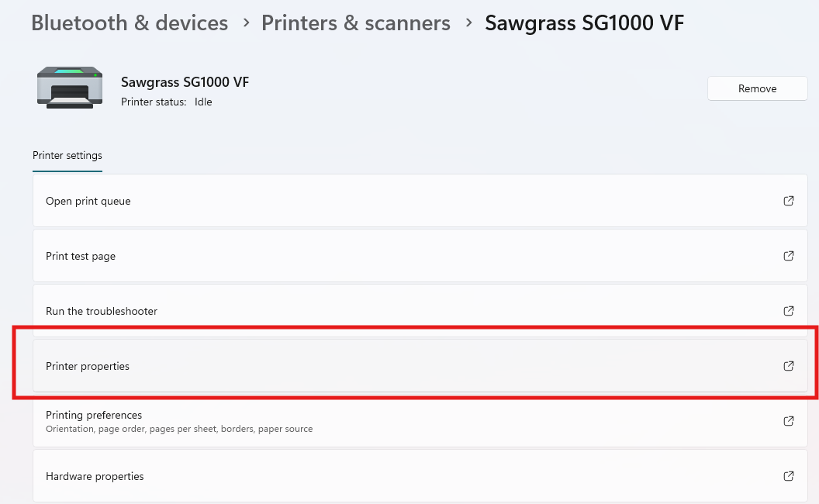Click the pop-out icon beside Hardware properties
The height and width of the screenshot is (504, 819).
(789, 476)
